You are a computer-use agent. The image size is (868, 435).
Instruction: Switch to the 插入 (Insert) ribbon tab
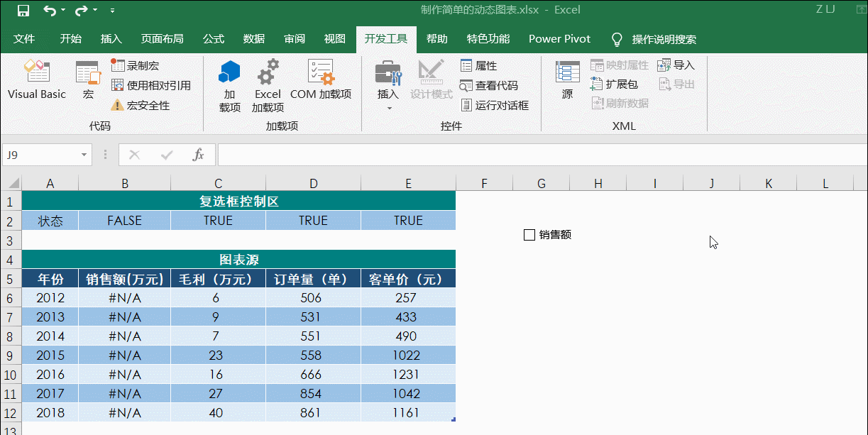[111, 39]
